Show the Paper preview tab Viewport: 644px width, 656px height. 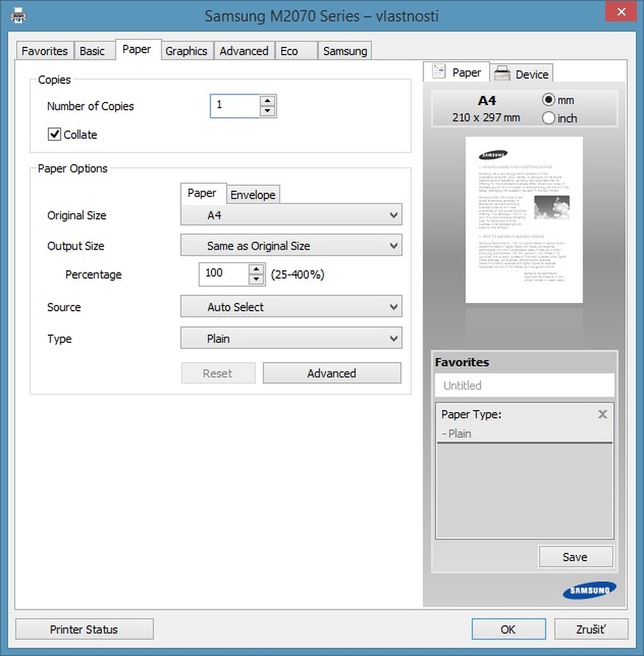point(456,72)
